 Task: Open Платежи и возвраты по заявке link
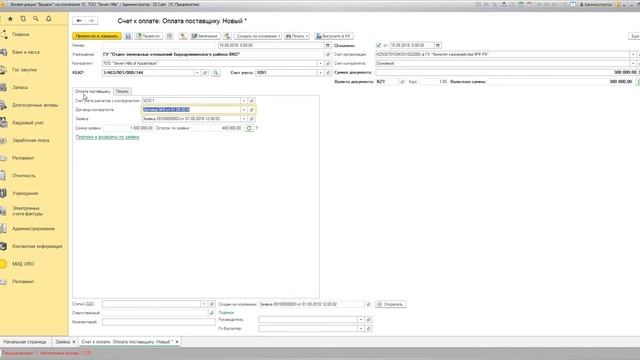pyautogui.click(x=107, y=137)
